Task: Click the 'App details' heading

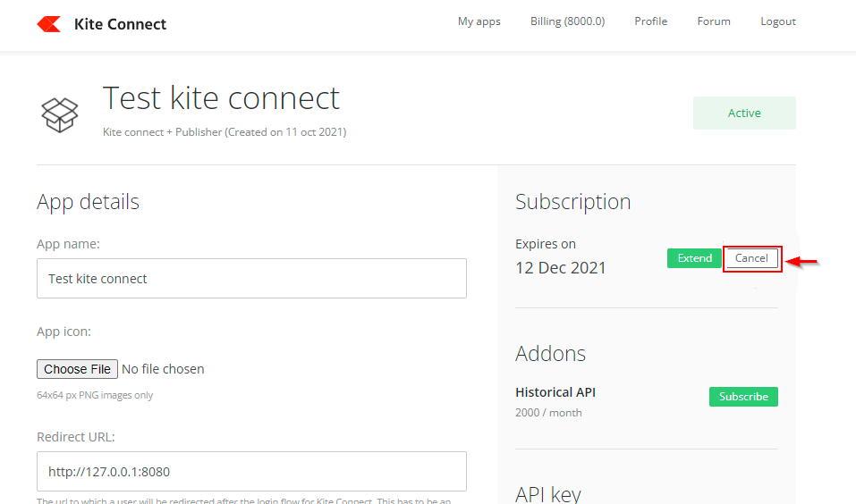Action: pos(88,202)
